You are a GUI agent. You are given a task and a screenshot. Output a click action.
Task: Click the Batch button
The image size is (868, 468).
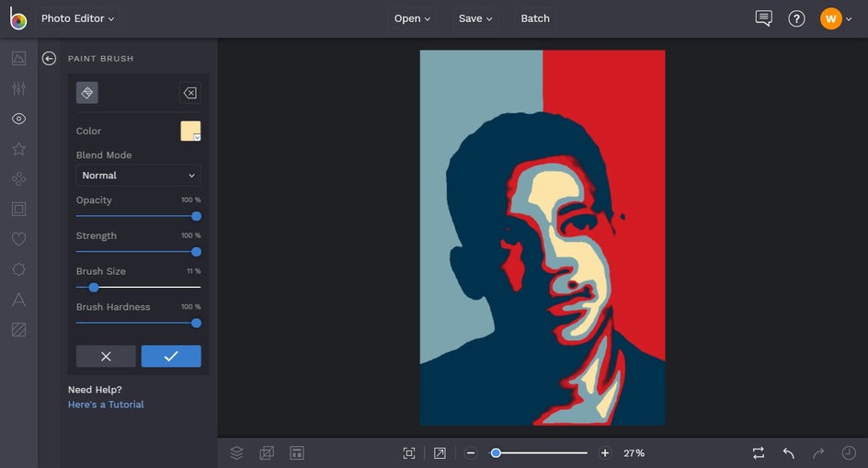535,18
